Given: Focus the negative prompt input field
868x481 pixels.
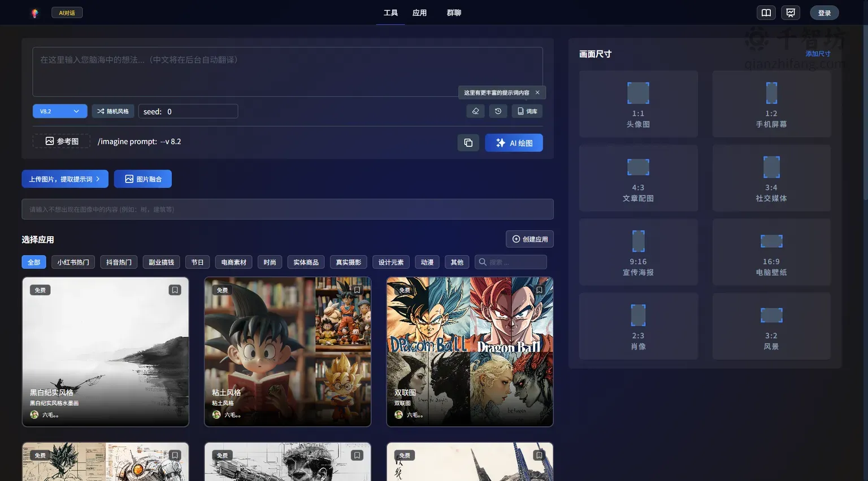Looking at the screenshot, I should point(288,209).
